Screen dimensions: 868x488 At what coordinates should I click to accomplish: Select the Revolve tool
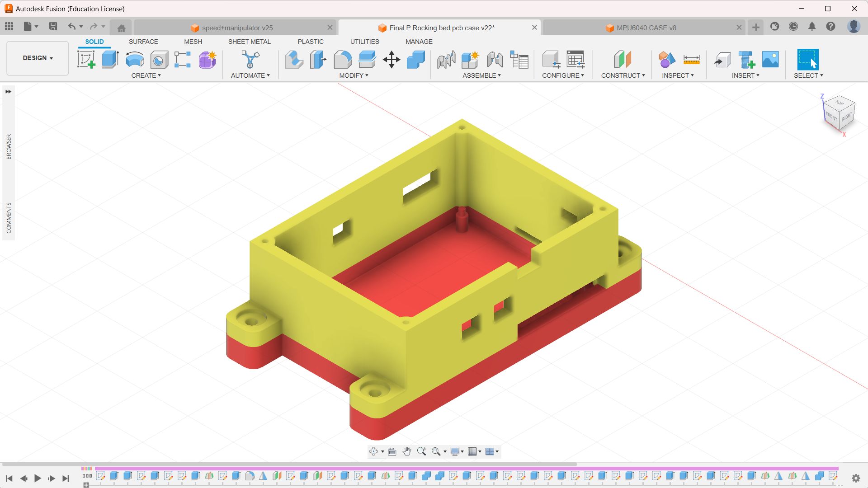[135, 60]
